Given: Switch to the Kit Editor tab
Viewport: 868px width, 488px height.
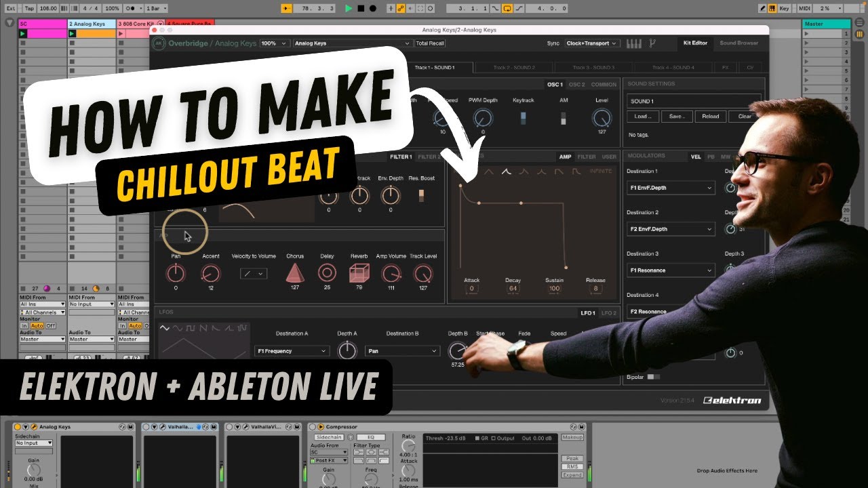Looking at the screenshot, I should click(694, 43).
